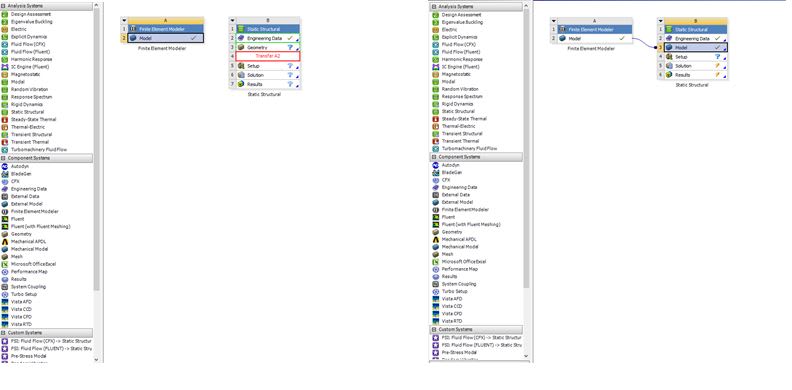Click Thermal-Electric icon in right toolbox
Viewport: 792px width, 390px height.
436,126
